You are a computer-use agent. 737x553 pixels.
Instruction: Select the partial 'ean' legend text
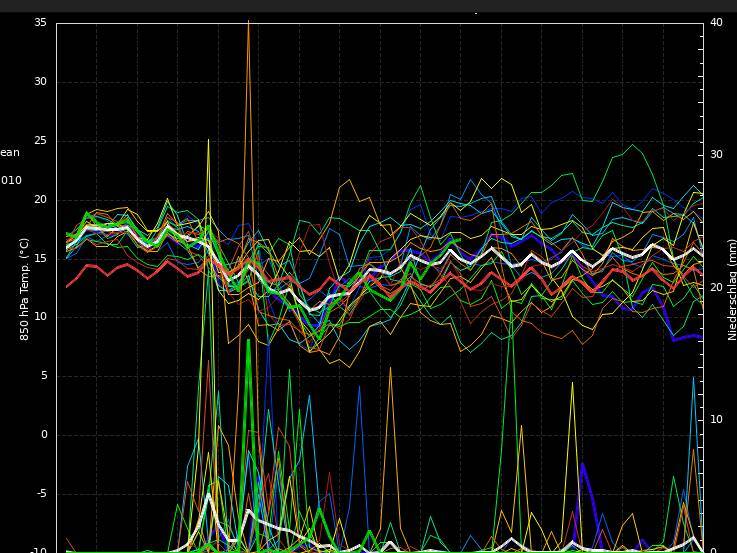10,153
